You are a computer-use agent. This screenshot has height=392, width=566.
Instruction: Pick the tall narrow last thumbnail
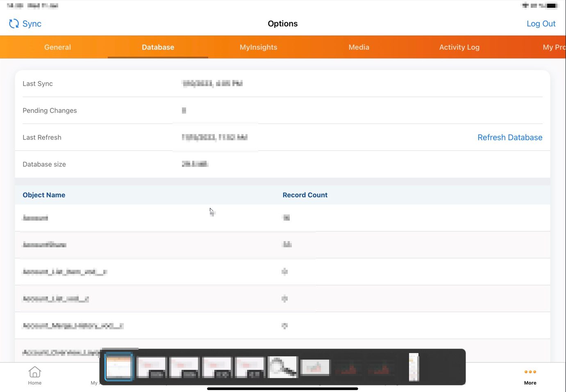414,367
